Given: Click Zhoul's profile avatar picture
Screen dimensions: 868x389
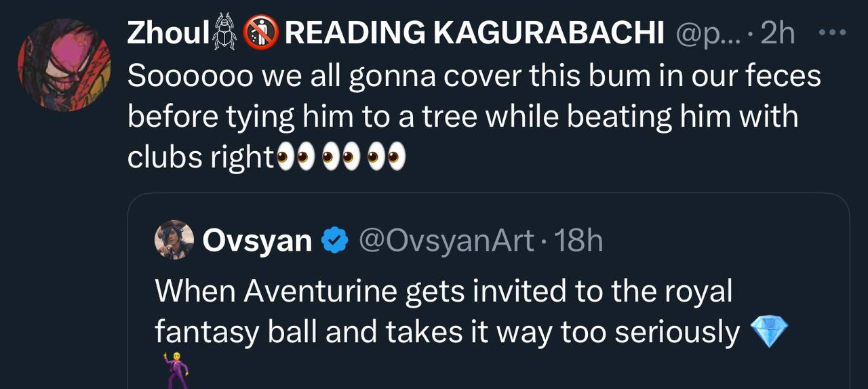Looking at the screenshot, I should coord(64,64).
